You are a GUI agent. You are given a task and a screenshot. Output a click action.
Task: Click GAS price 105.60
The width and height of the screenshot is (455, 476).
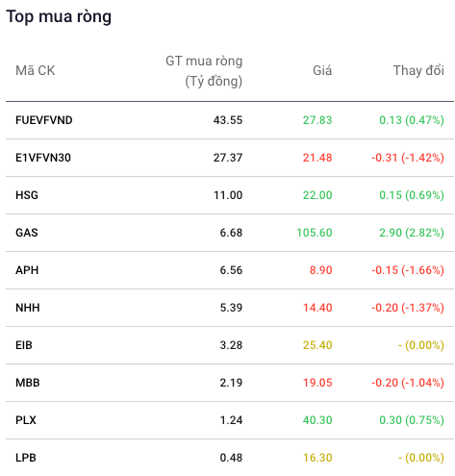[x=315, y=233]
